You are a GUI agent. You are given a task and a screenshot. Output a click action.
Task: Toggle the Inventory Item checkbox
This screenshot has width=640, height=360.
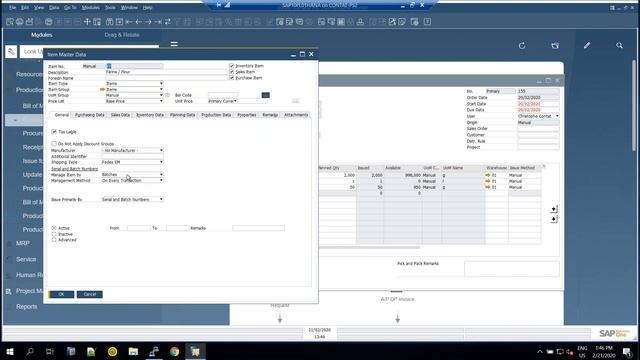(231, 66)
